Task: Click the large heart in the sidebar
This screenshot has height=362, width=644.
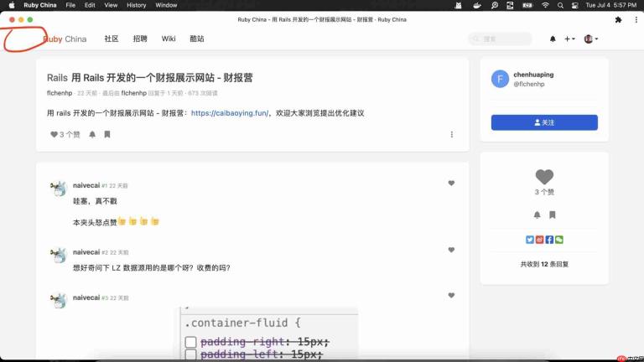Action: point(544,177)
